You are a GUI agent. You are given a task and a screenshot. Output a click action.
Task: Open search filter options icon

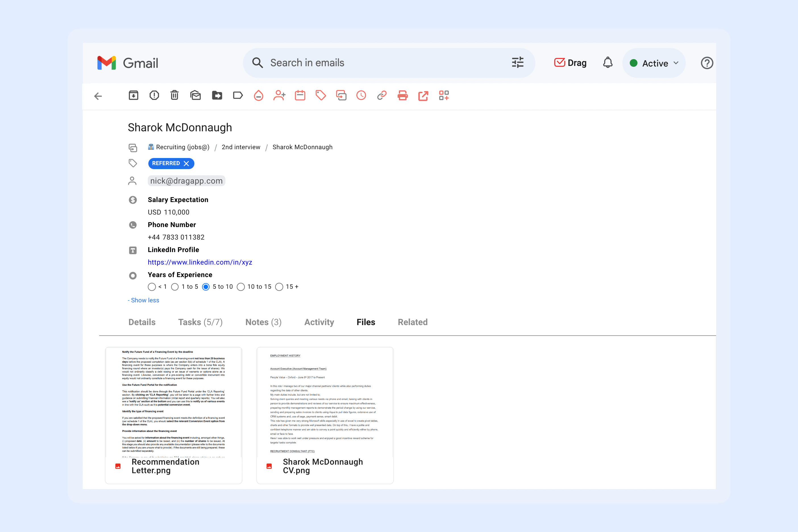pyautogui.click(x=518, y=63)
